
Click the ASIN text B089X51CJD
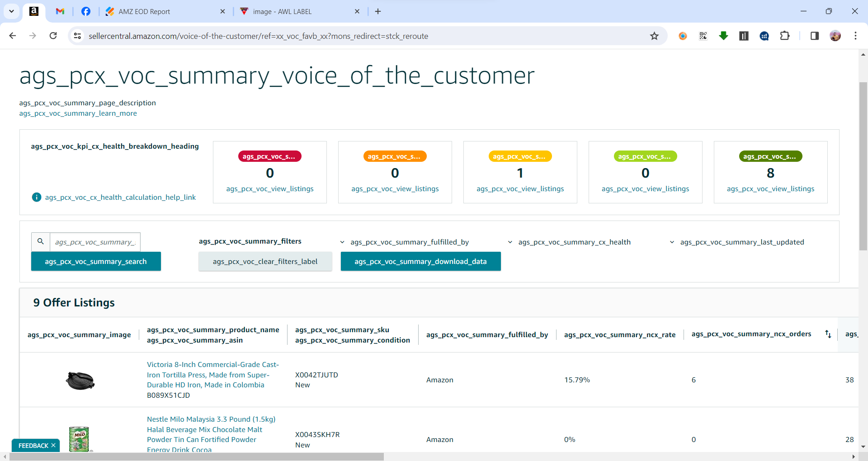pos(168,395)
